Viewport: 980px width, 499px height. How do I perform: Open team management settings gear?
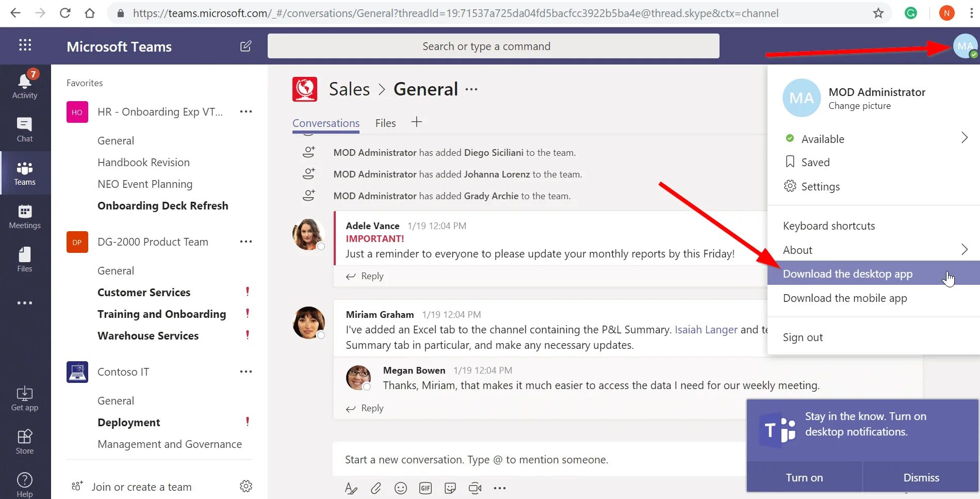246,486
